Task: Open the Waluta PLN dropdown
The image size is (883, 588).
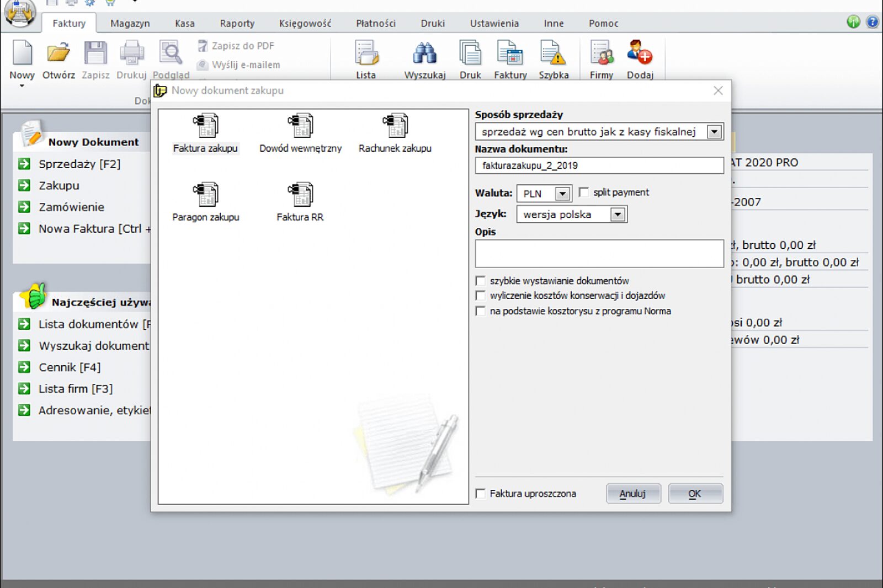Action: 562,194
